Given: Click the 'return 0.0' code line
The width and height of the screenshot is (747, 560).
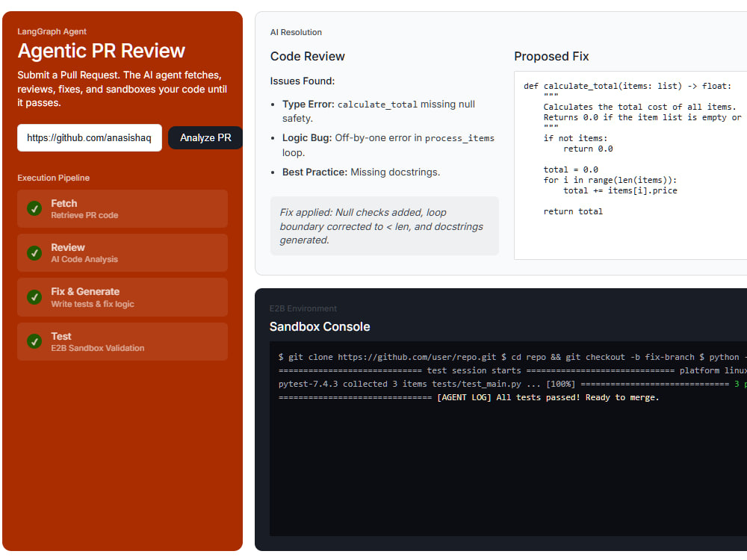Looking at the screenshot, I should pos(588,149).
